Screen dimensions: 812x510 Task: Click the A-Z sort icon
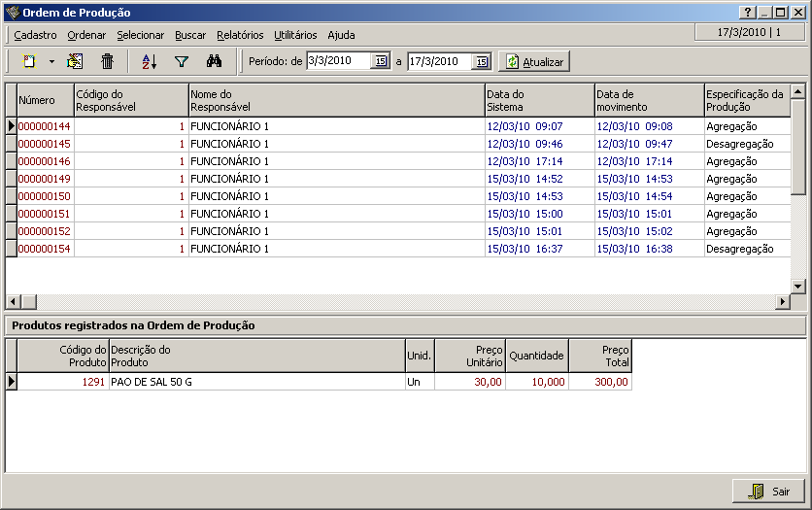pos(149,61)
